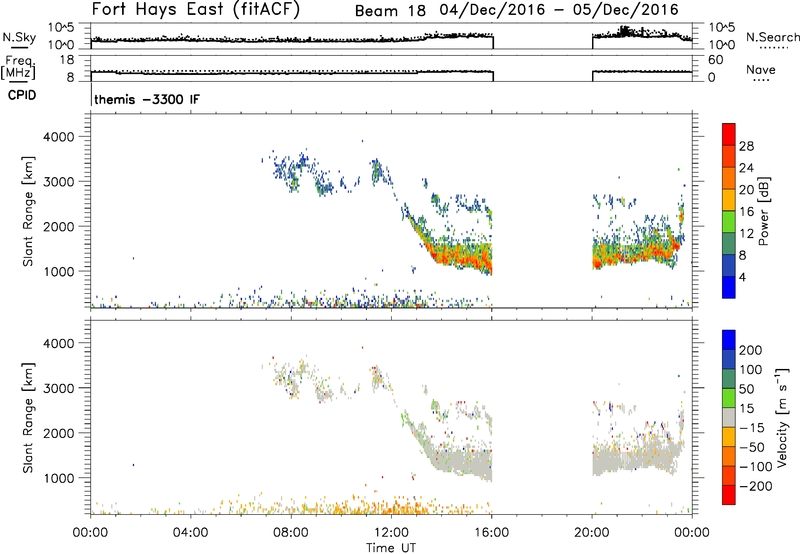Click the -100 label on Velocity colorbar

click(756, 467)
